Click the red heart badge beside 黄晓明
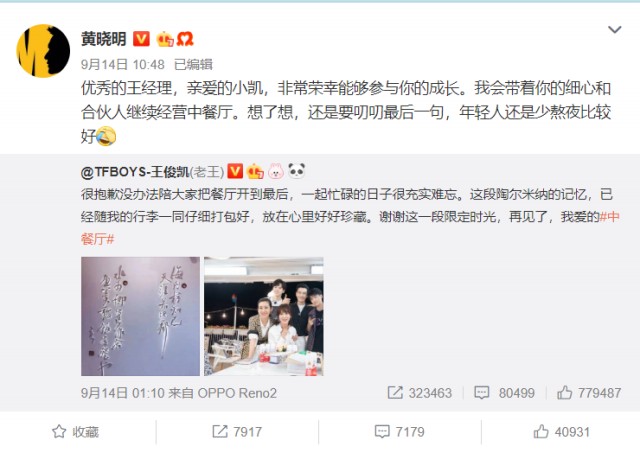 point(184,39)
